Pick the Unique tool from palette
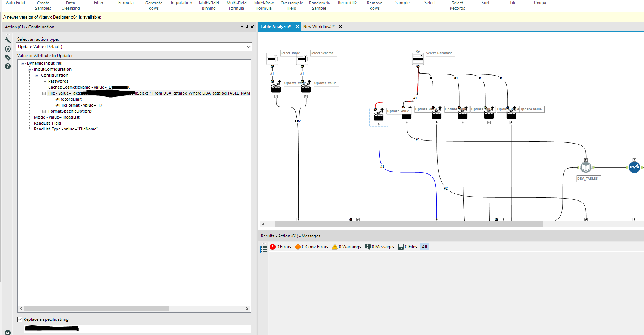 point(540,3)
